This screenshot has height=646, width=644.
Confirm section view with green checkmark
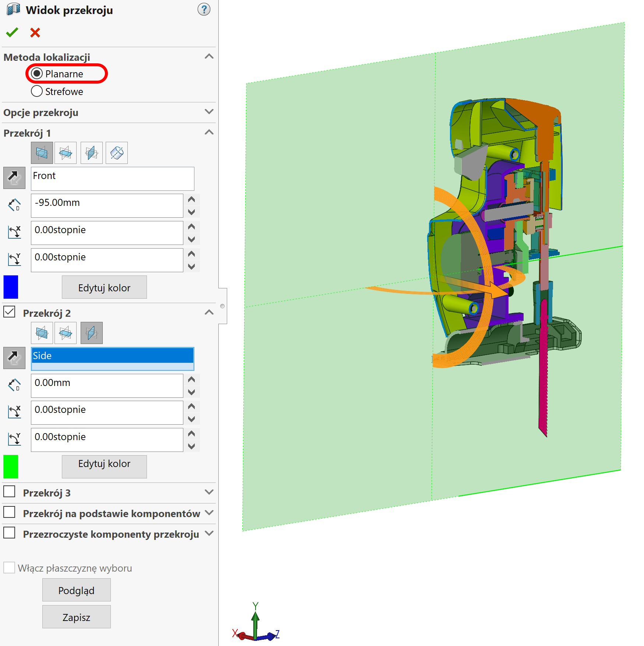tap(12, 32)
